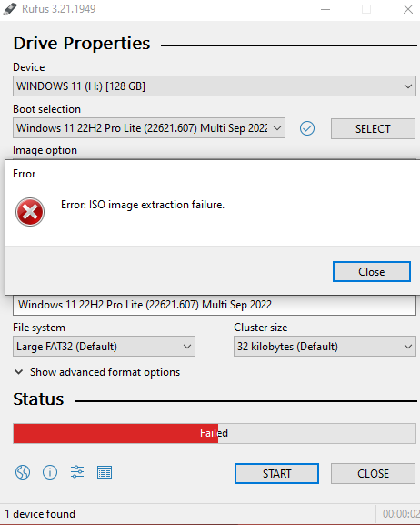
Task: Click the SELECT button
Action: [x=373, y=128]
